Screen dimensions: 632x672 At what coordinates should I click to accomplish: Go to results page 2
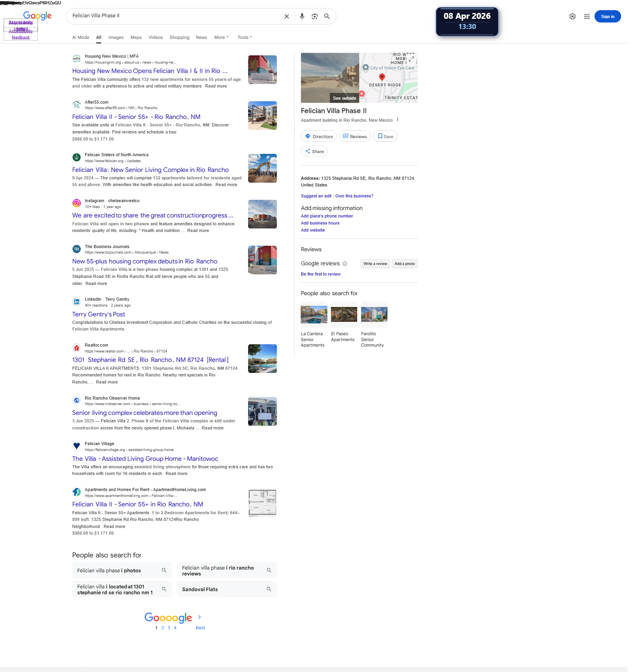click(x=163, y=628)
